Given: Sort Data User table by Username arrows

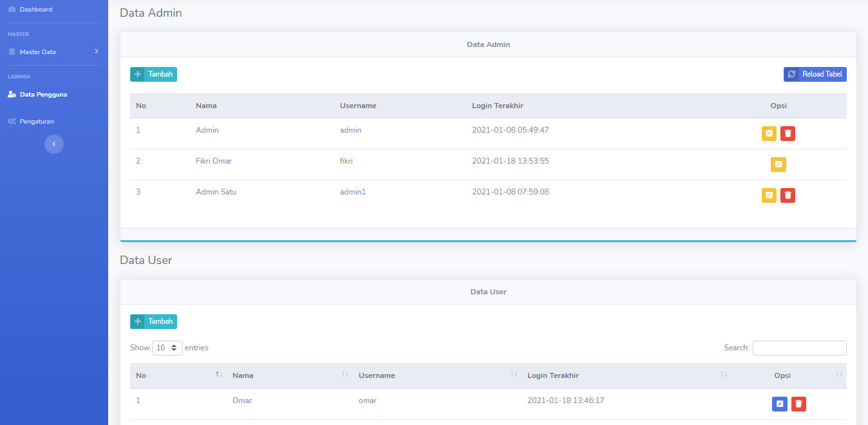Looking at the screenshot, I should coord(514,375).
